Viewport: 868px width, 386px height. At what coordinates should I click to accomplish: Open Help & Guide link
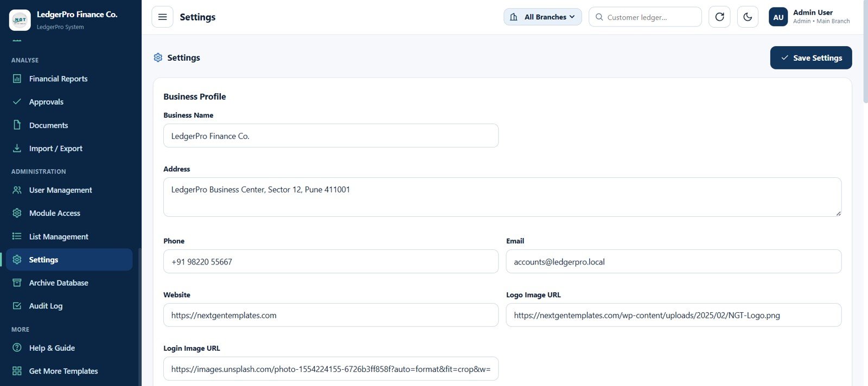pos(69,348)
